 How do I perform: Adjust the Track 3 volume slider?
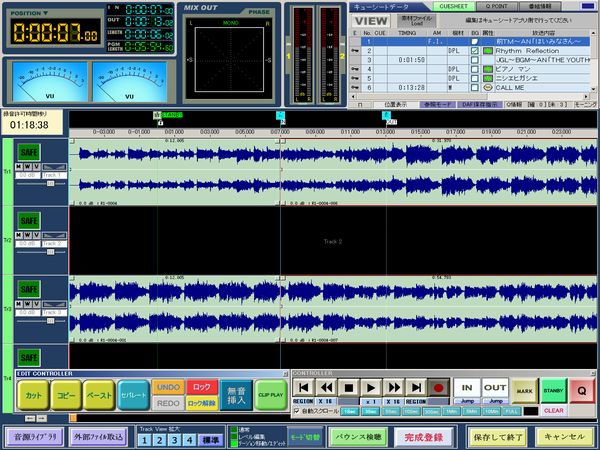50,321
